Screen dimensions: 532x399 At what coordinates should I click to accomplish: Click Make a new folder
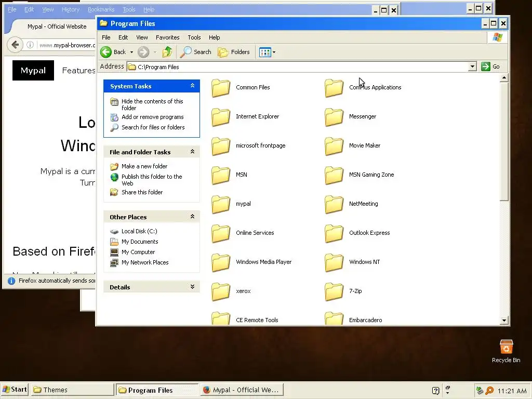click(x=144, y=166)
